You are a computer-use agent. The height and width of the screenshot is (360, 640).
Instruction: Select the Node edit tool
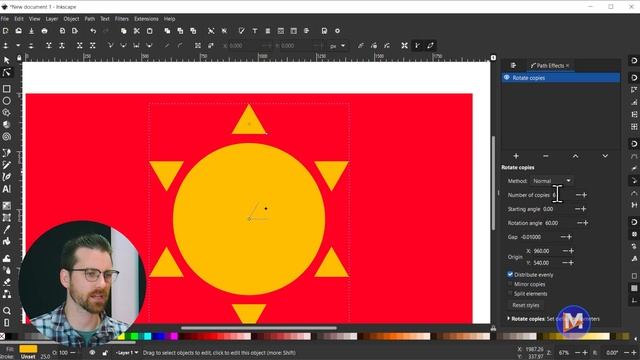7,73
